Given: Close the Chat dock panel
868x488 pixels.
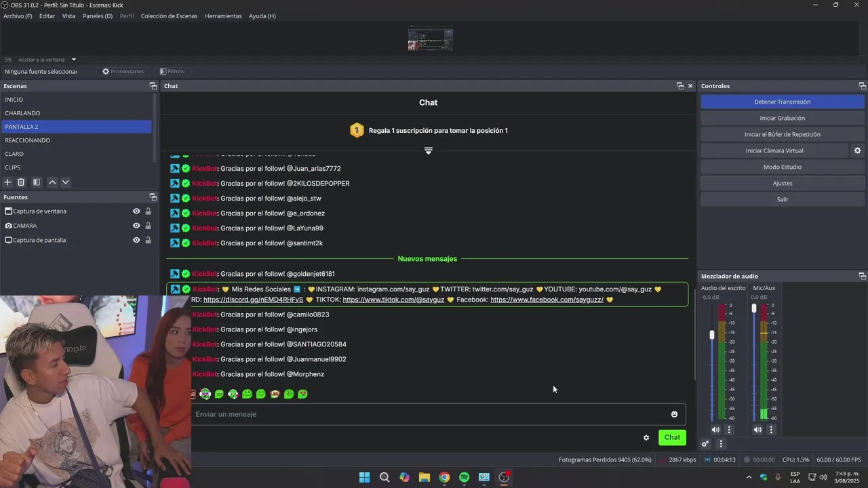Looking at the screenshot, I should (690, 86).
